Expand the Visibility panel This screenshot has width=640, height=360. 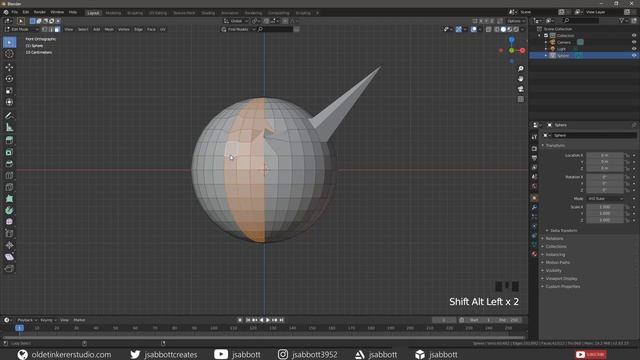553,271
